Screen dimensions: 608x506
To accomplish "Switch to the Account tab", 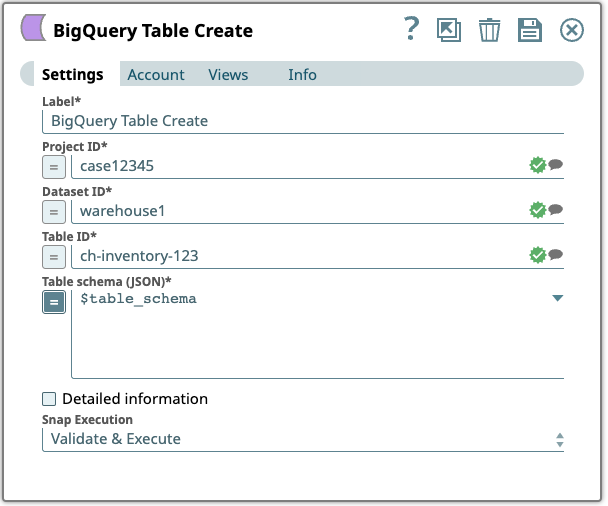I will [x=156, y=74].
